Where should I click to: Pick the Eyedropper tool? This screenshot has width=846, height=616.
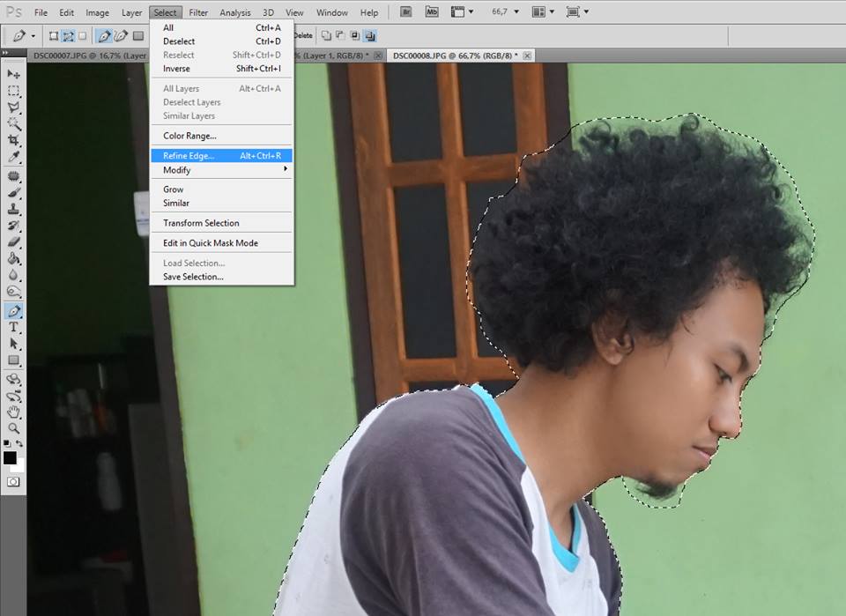point(14,157)
